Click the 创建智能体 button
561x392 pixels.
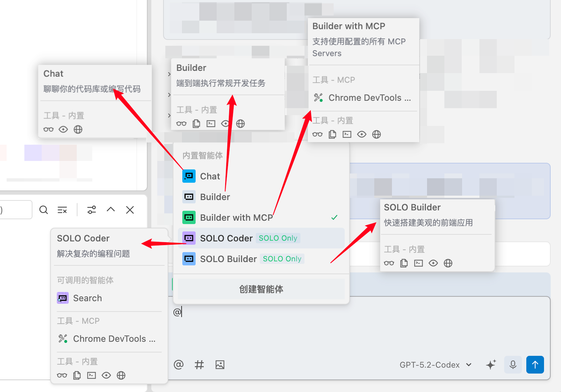tap(261, 289)
